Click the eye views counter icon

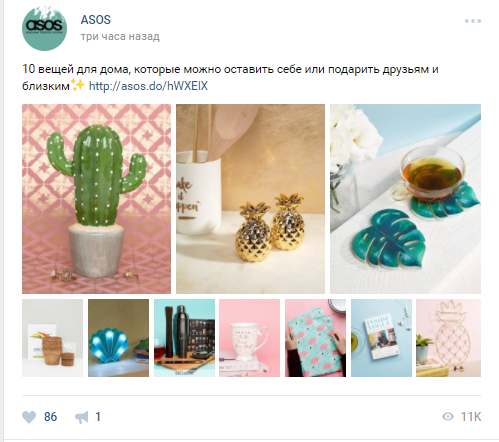448,417
